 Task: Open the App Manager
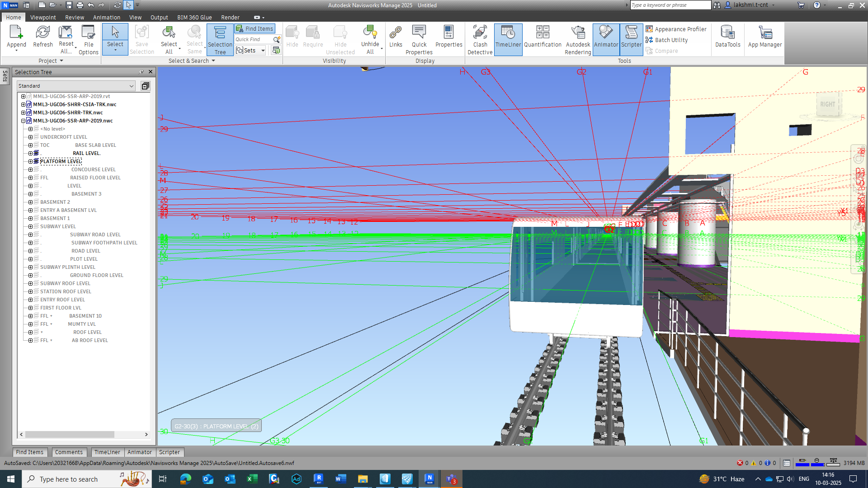click(764, 36)
